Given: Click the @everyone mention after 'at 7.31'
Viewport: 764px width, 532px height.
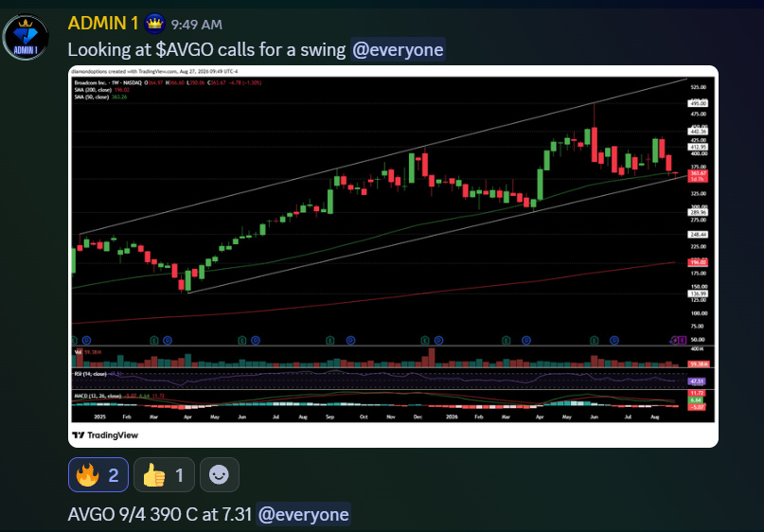Looking at the screenshot, I should pyautogui.click(x=303, y=514).
